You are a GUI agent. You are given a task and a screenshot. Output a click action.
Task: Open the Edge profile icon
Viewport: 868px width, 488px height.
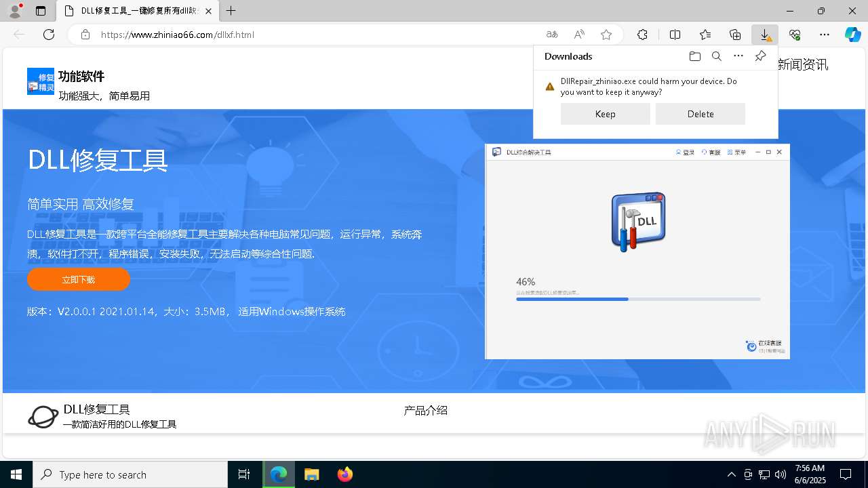pyautogui.click(x=15, y=11)
